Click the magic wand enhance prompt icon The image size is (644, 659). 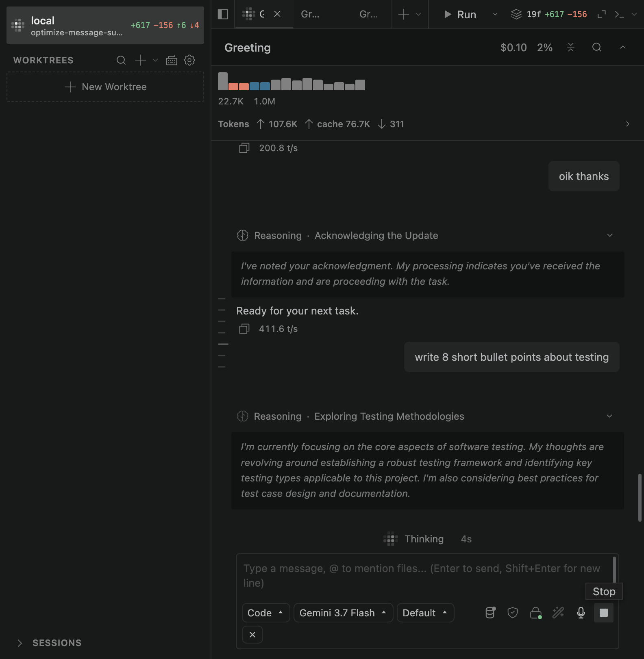tap(558, 613)
